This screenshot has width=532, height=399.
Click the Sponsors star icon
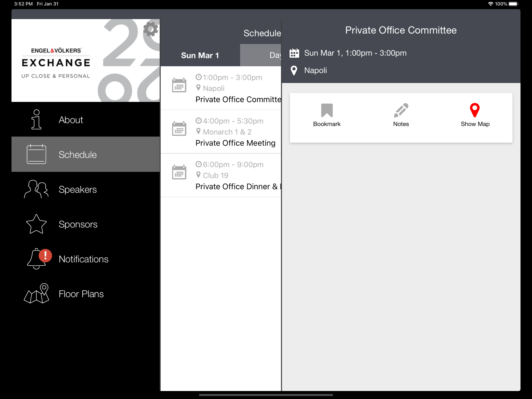(36, 224)
